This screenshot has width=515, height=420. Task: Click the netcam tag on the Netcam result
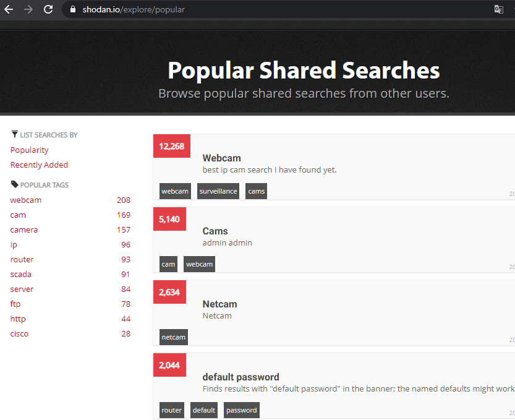[x=173, y=337]
